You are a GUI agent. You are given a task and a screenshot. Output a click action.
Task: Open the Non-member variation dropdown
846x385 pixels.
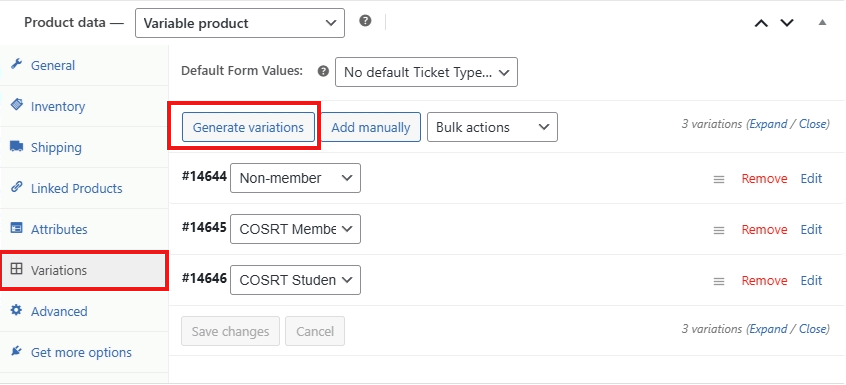pos(295,178)
